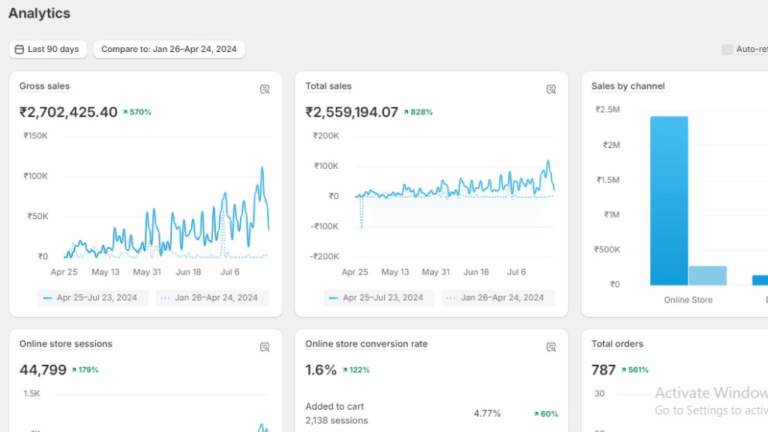768x432 pixels.
Task: Open the Total sales report icon
Action: tap(551, 89)
